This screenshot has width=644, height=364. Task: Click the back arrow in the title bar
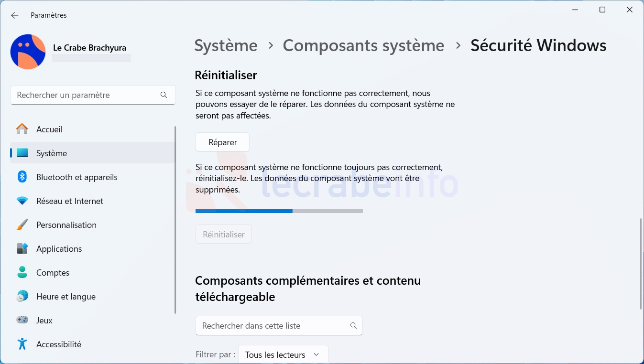pos(15,15)
